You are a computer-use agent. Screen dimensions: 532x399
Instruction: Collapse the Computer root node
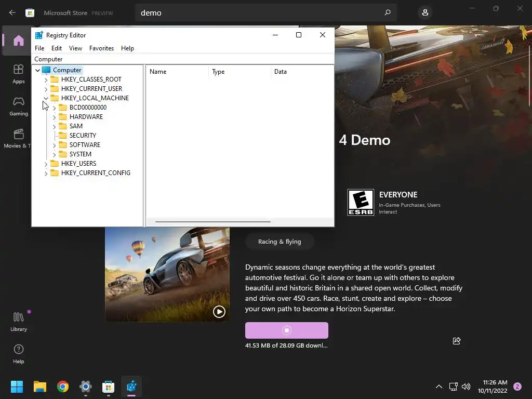(37, 70)
